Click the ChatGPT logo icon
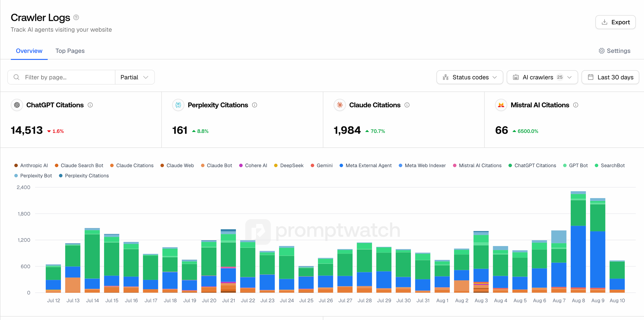This screenshot has height=320, width=644. [x=17, y=105]
